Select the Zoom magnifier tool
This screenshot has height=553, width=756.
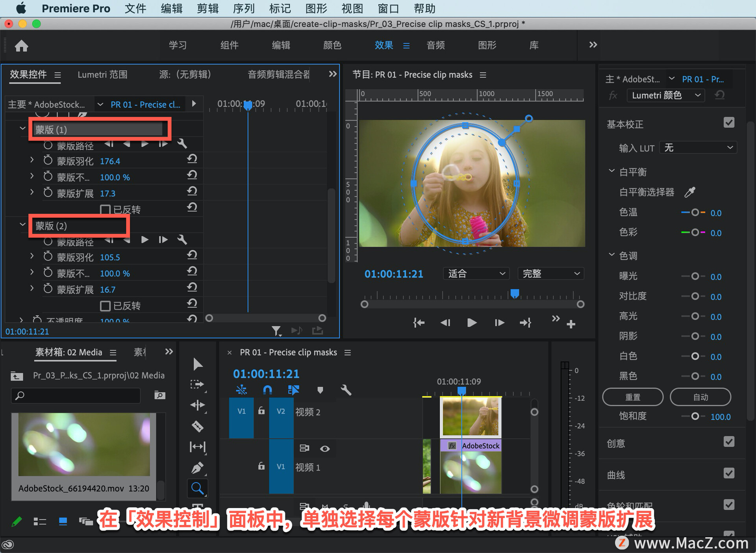pos(198,488)
